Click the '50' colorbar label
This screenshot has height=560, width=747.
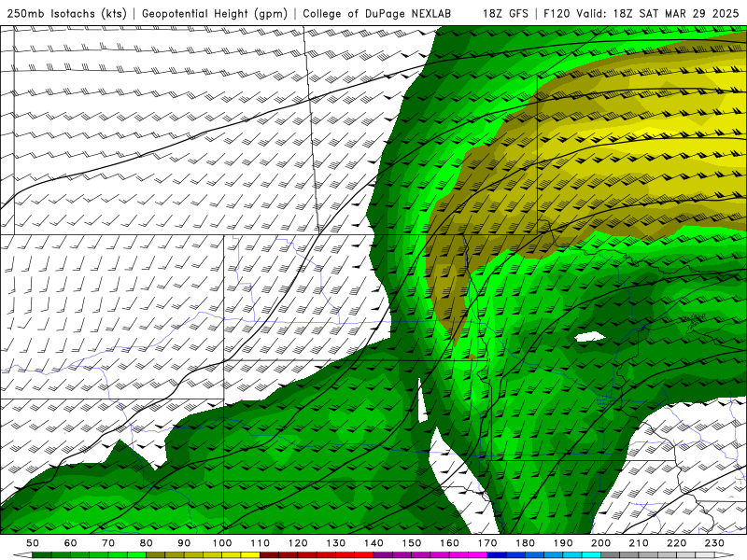pyautogui.click(x=33, y=543)
